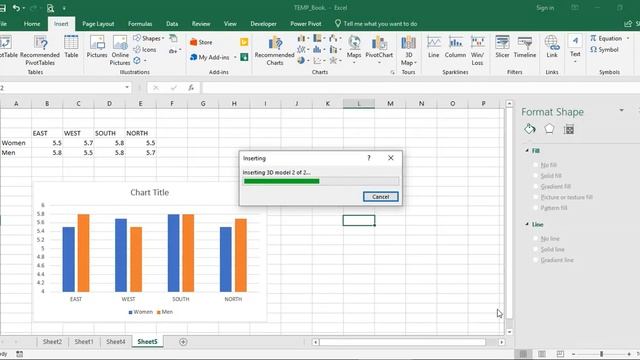This screenshot has width=640, height=360.
Task: Click the formula bar input
Action: [420, 87]
